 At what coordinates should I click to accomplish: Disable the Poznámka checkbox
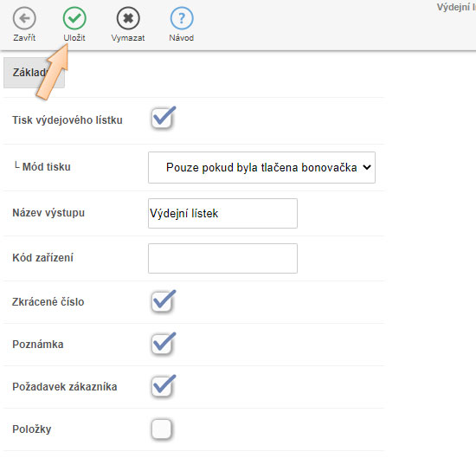click(x=162, y=344)
